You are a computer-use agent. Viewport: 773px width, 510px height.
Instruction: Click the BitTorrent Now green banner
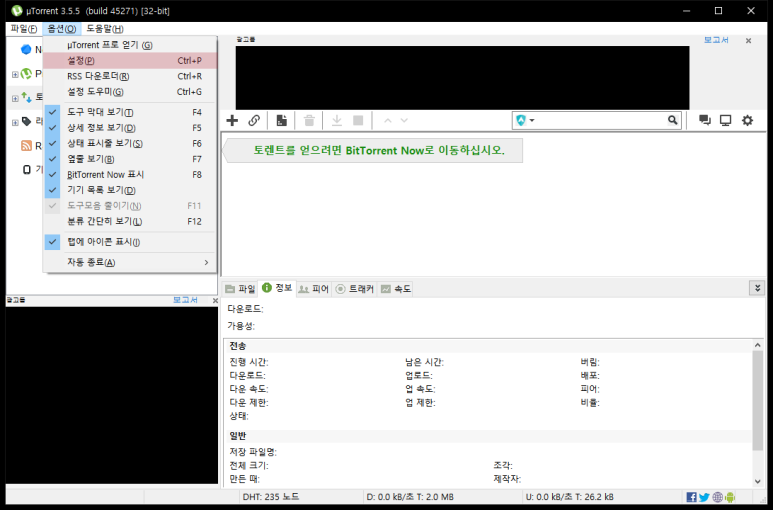click(x=373, y=150)
